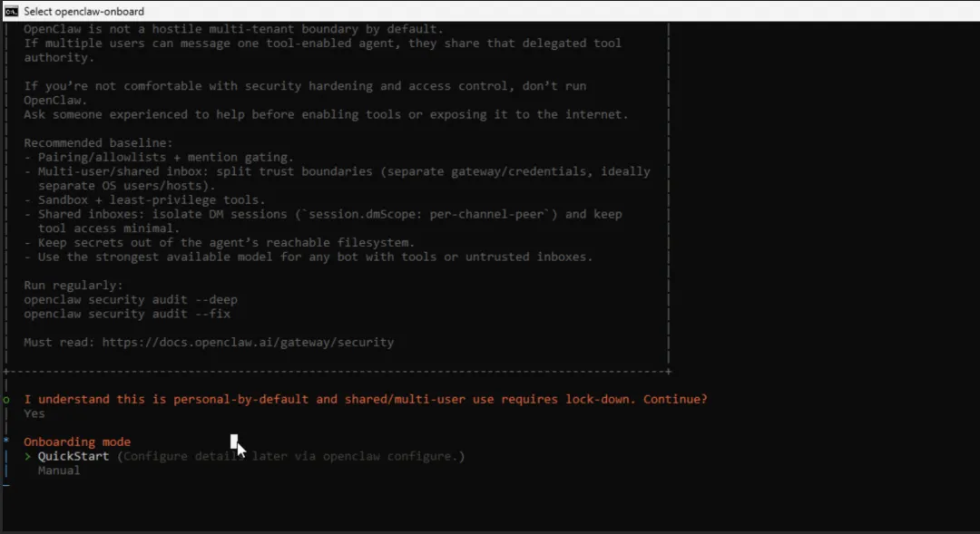Click the 'Ask someone experienced to help' line
The width and height of the screenshot is (980, 534).
tap(326, 114)
